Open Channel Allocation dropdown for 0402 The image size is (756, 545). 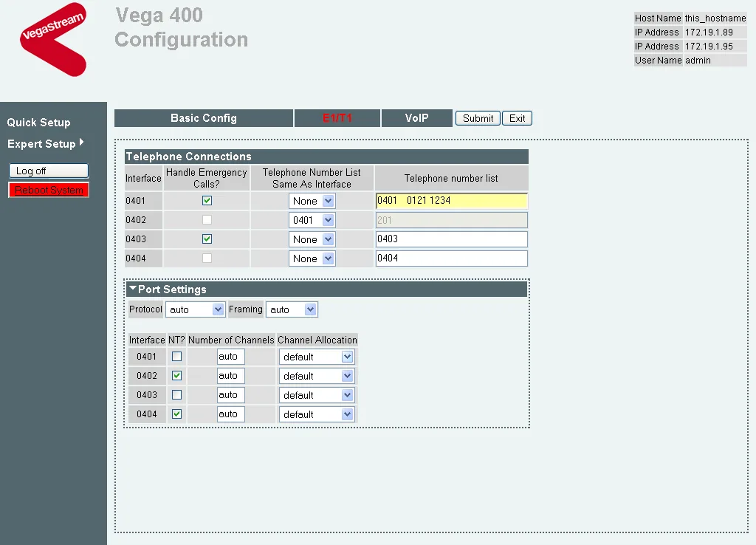(316, 376)
